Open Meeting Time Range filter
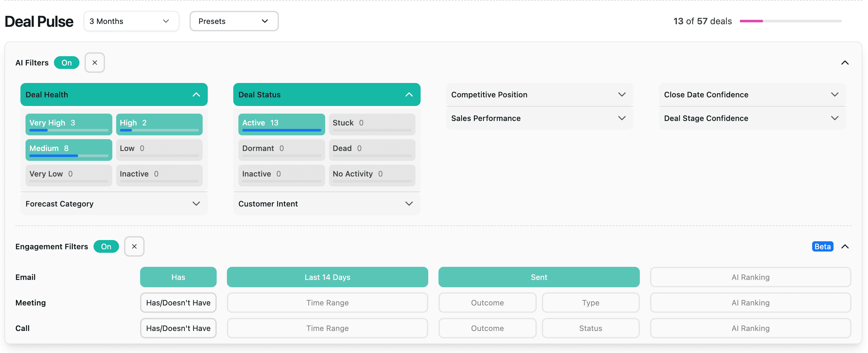868x353 pixels. [x=327, y=303]
